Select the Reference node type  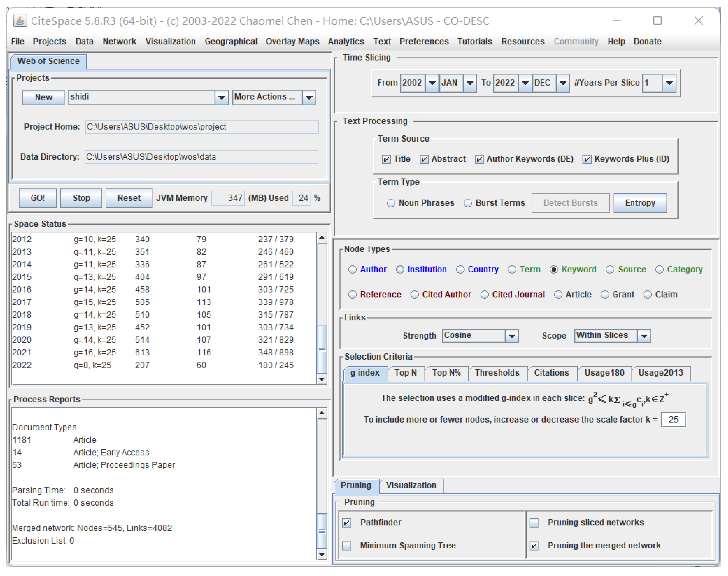pyautogui.click(x=353, y=295)
